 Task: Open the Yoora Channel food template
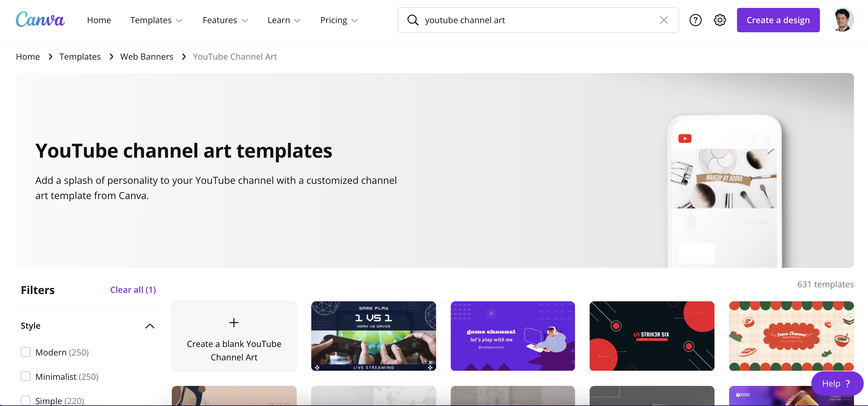pos(791,336)
